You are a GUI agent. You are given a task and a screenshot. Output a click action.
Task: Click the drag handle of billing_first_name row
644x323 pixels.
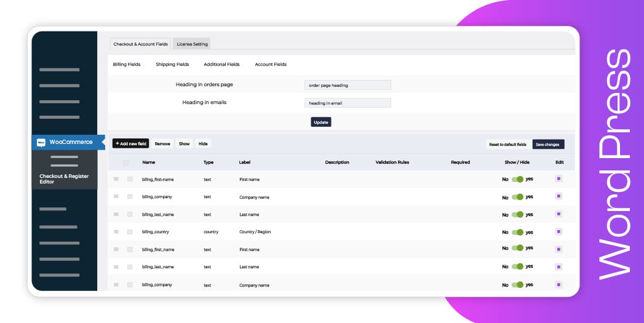(116, 249)
